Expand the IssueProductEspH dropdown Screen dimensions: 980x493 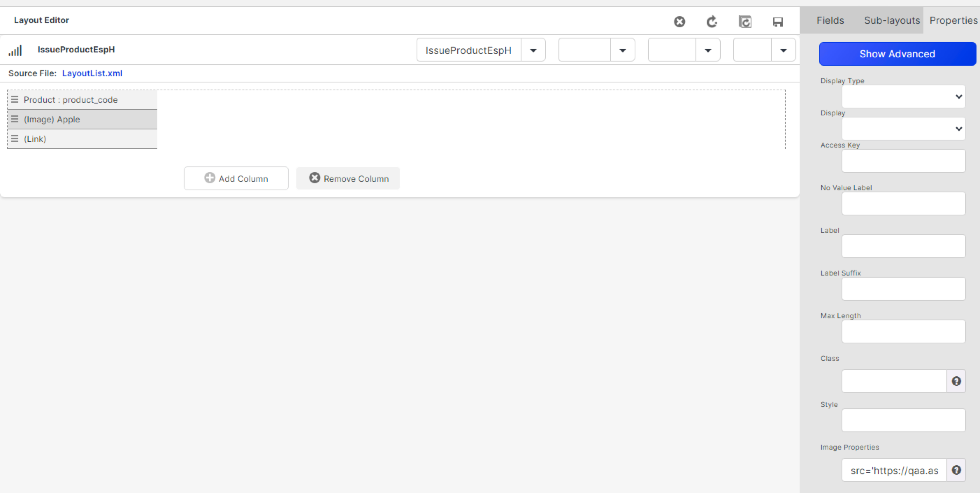pyautogui.click(x=534, y=50)
